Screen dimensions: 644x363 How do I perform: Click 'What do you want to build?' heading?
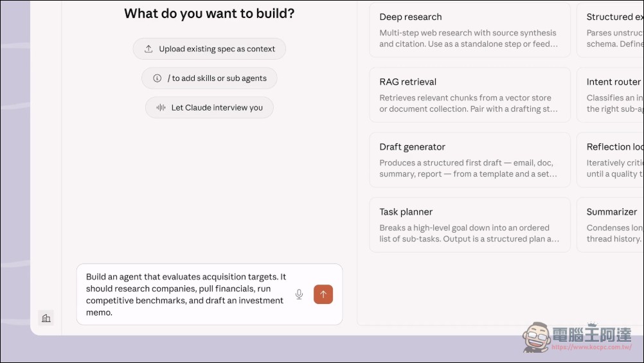click(210, 13)
